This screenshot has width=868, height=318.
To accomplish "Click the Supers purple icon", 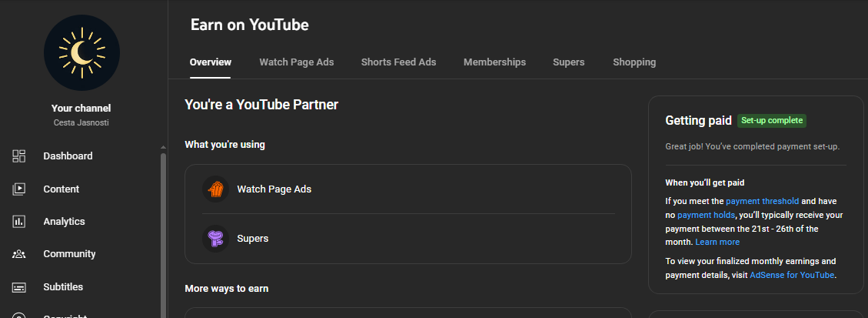I will pos(216,239).
